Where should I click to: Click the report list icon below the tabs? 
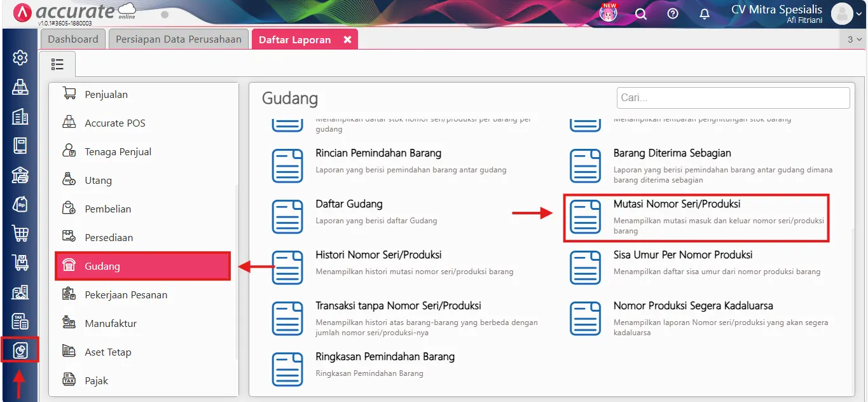(x=58, y=64)
